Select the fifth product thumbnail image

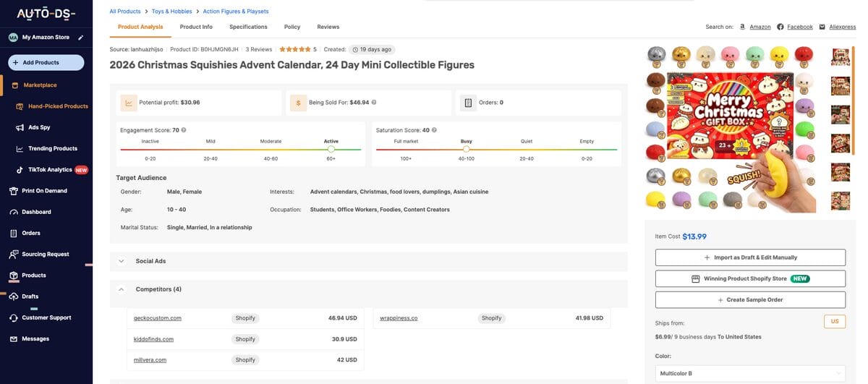pos(841,172)
